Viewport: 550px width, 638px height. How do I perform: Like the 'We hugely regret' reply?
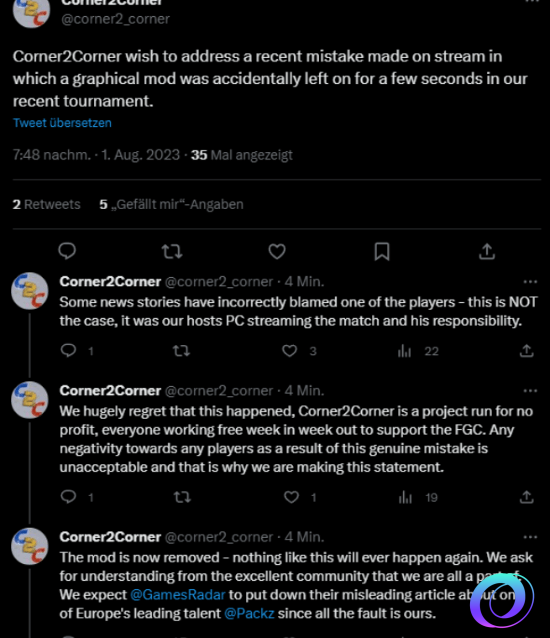tap(291, 497)
